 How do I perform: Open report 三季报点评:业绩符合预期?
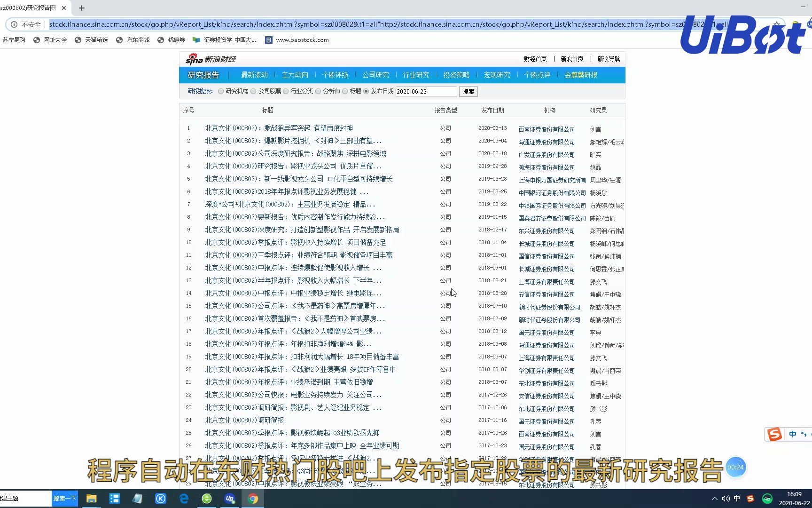click(x=298, y=255)
